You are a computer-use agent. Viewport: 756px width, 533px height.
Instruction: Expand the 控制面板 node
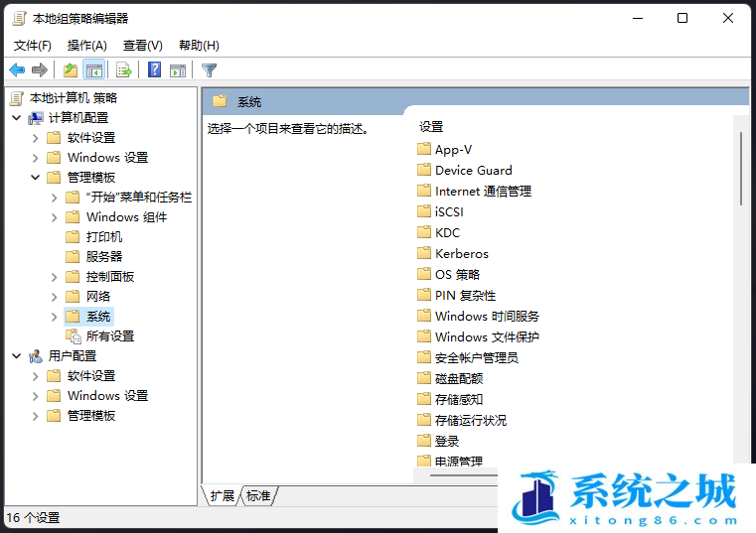[54, 277]
